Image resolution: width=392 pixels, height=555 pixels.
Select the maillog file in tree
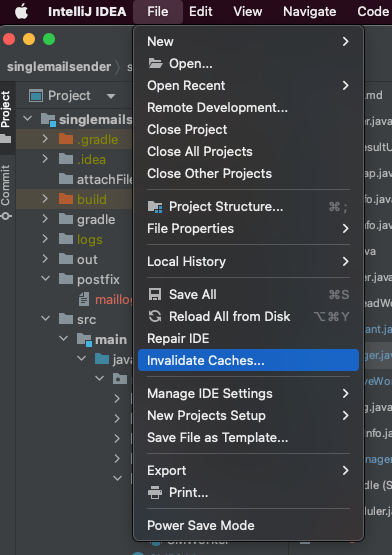point(113,300)
